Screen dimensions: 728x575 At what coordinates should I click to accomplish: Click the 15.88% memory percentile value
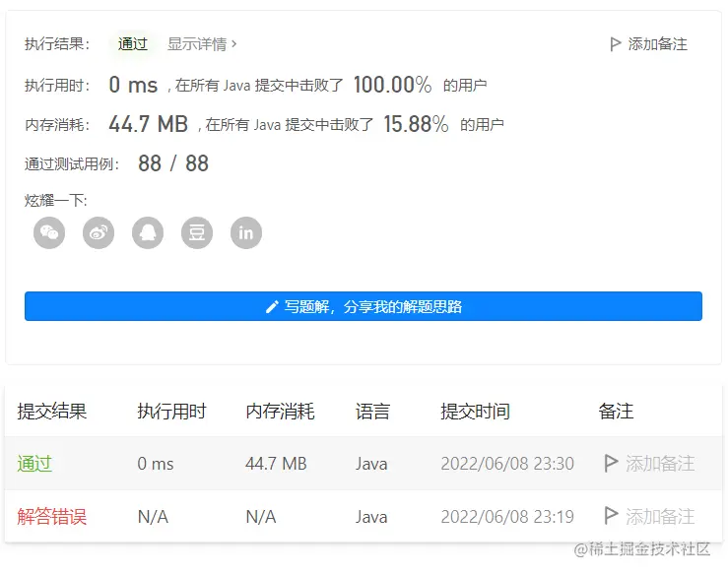pos(416,124)
